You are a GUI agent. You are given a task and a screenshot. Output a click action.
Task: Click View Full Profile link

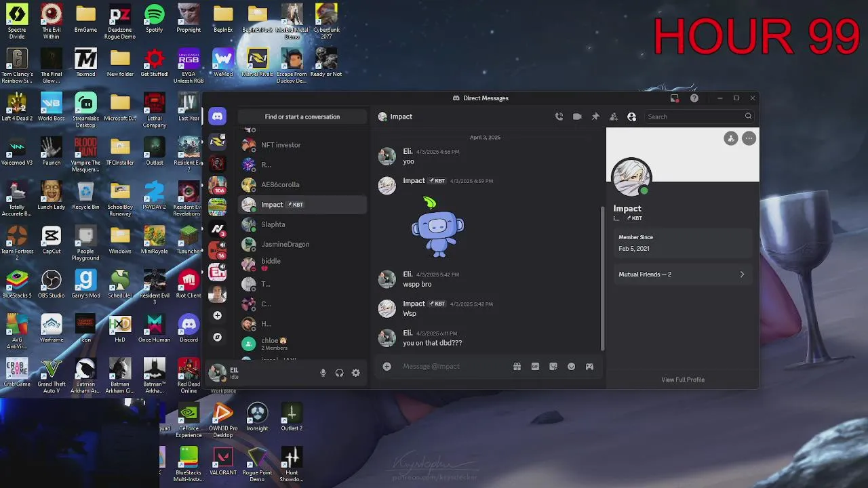coord(683,380)
